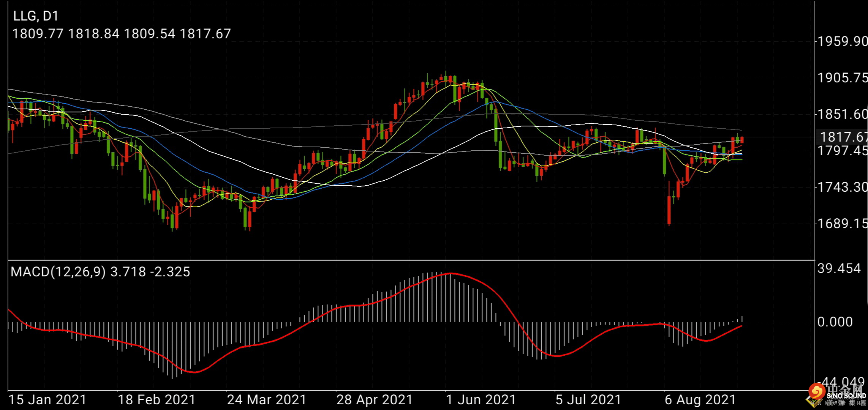Image resolution: width=868 pixels, height=410 pixels.
Task: Click the 1743.30 price axis label
Action: point(842,187)
